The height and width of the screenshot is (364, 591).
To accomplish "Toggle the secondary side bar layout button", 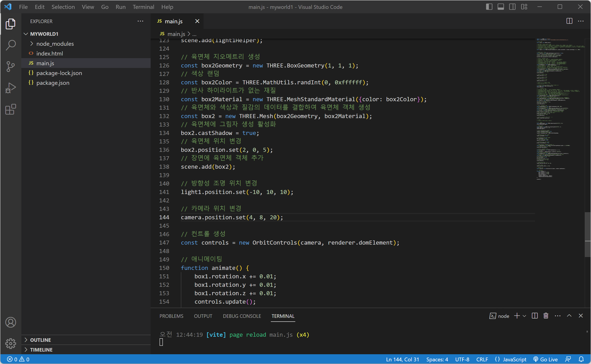I will [x=512, y=7].
